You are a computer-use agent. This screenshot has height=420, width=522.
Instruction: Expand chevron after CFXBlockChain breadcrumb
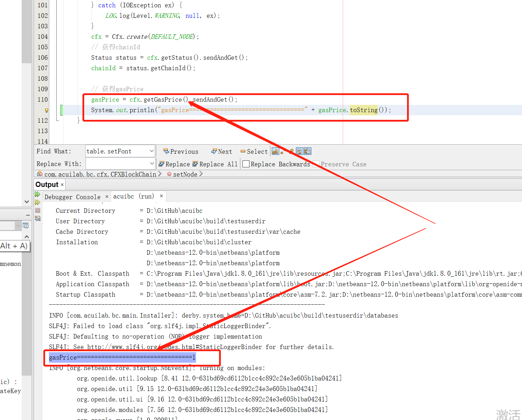(160, 174)
